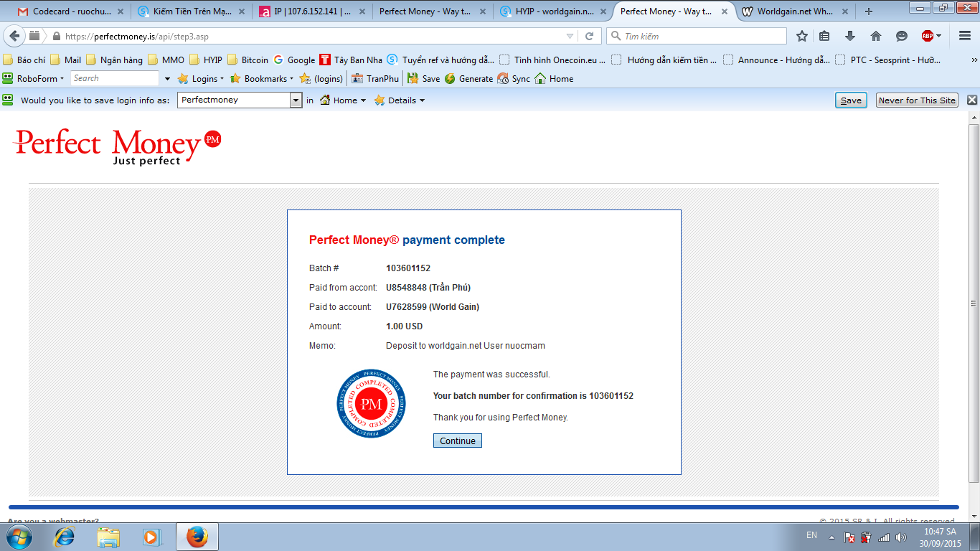Click Never for This Site button
The height and width of the screenshot is (551, 980).
click(918, 100)
